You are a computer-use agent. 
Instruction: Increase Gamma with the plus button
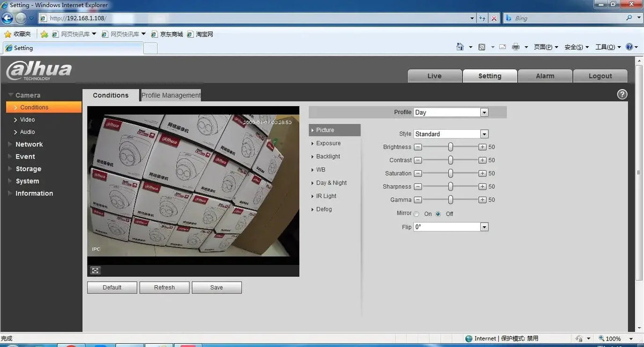pyautogui.click(x=482, y=200)
